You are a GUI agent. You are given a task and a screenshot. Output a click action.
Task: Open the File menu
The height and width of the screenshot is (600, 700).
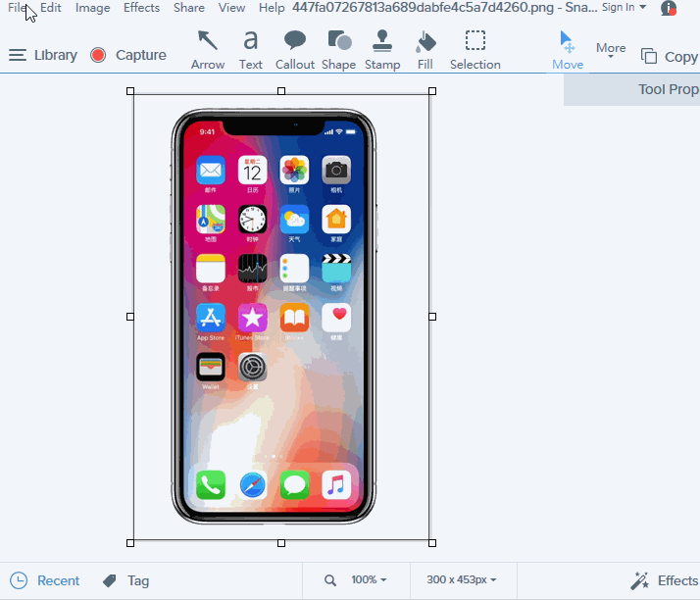coord(17,8)
